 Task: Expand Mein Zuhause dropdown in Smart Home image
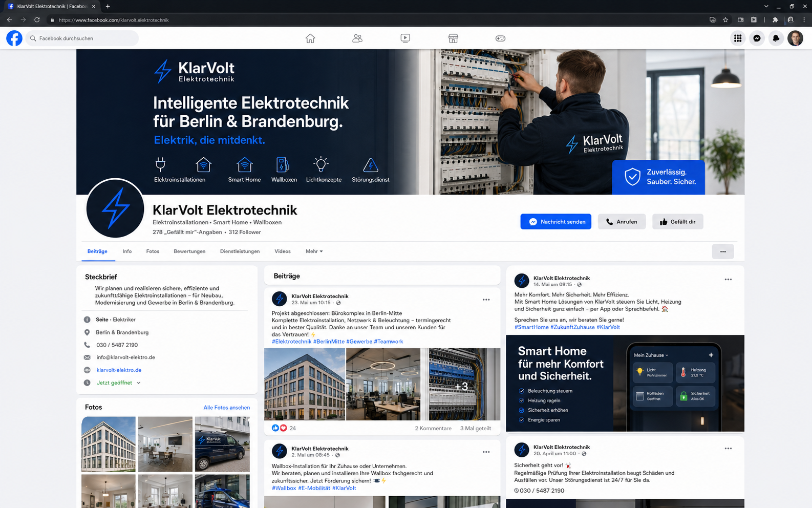pyautogui.click(x=651, y=355)
